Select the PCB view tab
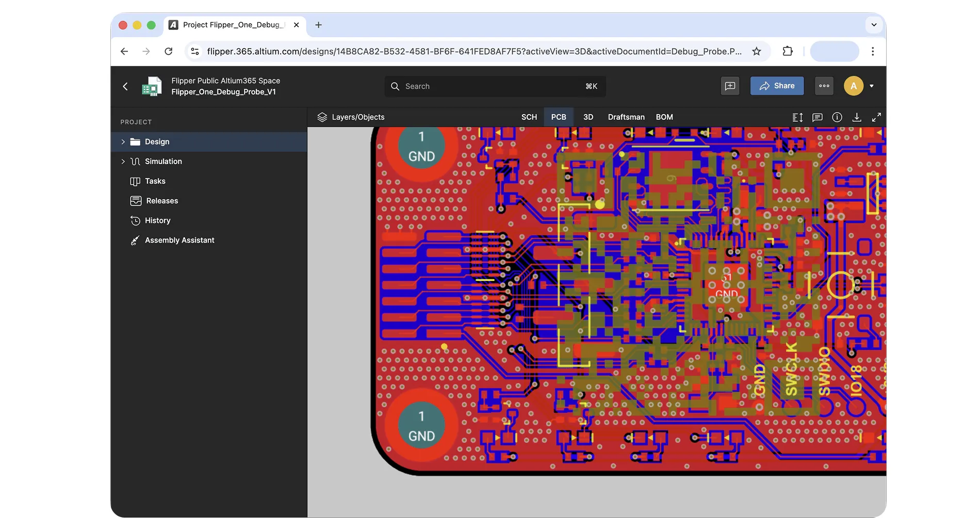This screenshot has width=980, height=530. [x=559, y=117]
